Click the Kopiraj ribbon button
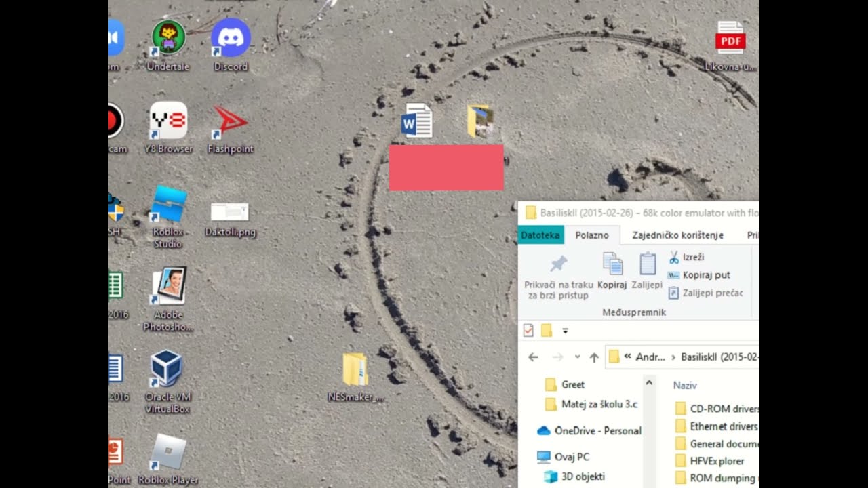The image size is (868, 488). pos(612,271)
